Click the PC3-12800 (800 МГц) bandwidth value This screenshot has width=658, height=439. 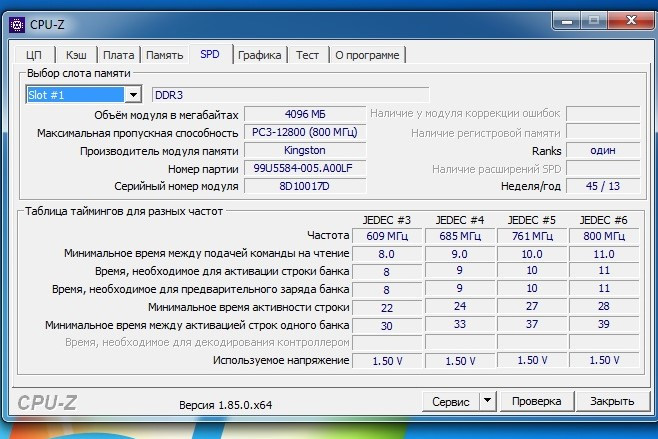click(x=305, y=132)
